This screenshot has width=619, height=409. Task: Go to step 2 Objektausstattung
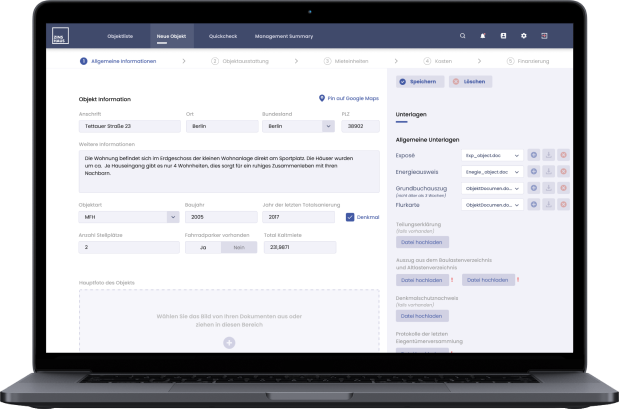pos(240,61)
